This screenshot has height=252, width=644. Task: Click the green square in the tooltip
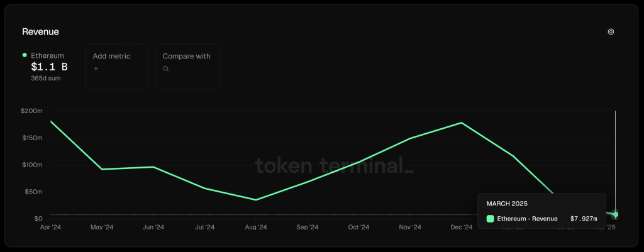point(491,219)
